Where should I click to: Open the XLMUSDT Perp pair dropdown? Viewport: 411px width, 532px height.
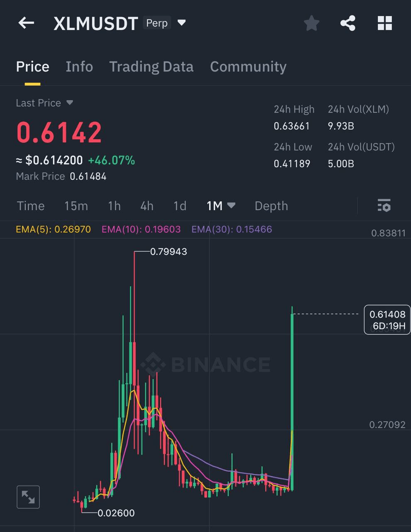click(x=181, y=22)
